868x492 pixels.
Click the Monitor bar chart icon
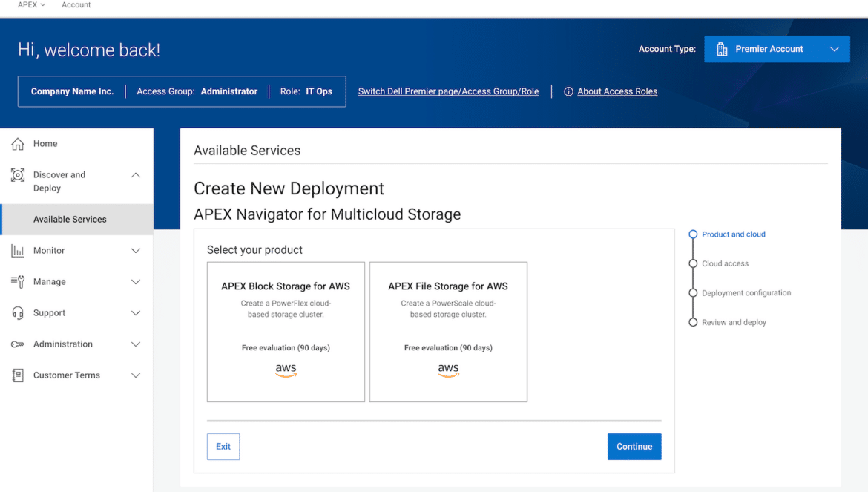coord(18,251)
